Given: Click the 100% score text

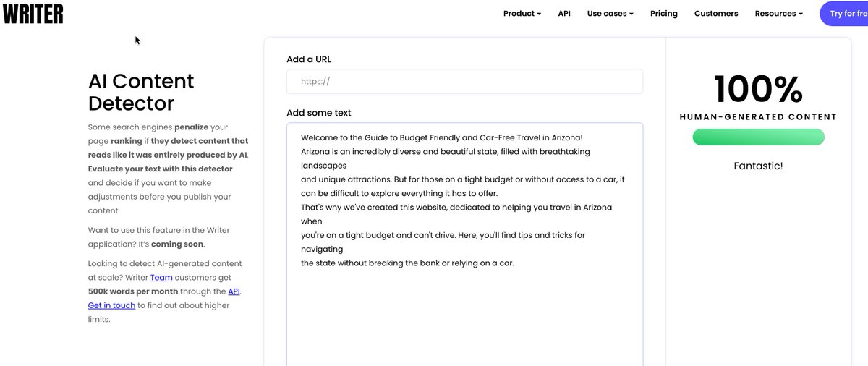Looking at the screenshot, I should (x=758, y=90).
